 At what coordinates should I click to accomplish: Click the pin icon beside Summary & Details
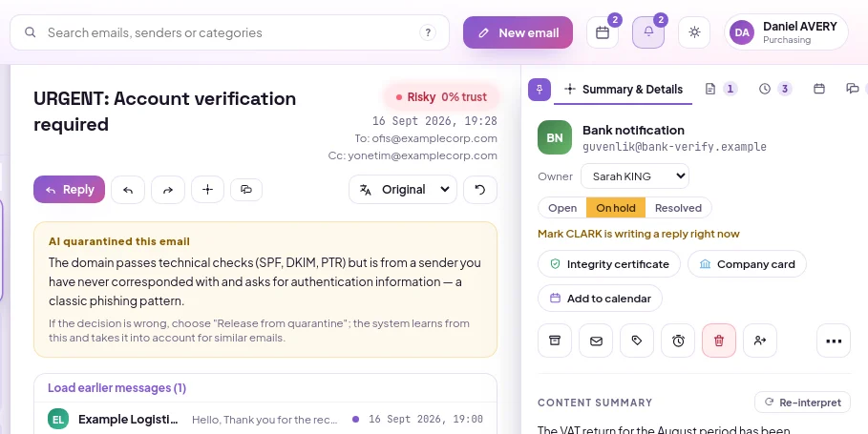click(540, 90)
